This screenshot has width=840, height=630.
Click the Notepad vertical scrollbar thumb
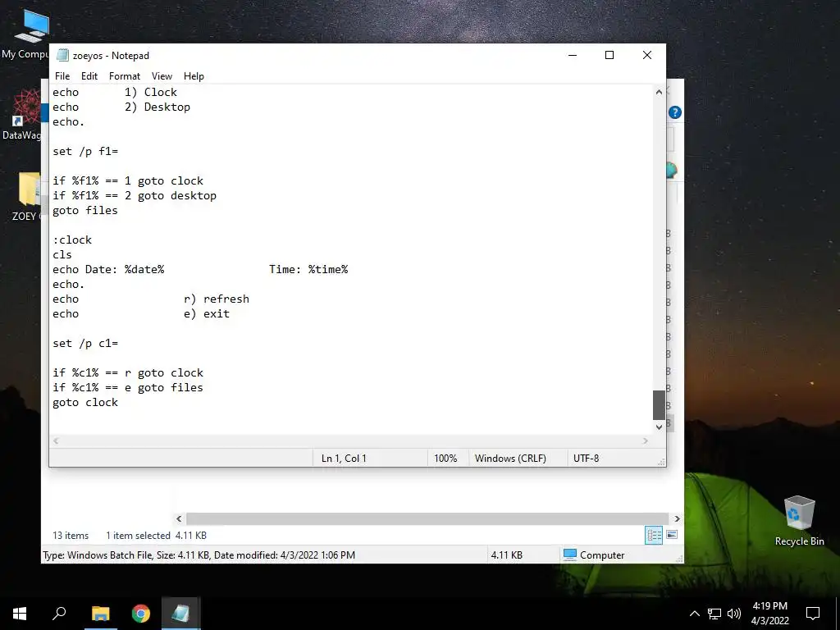[659, 405]
